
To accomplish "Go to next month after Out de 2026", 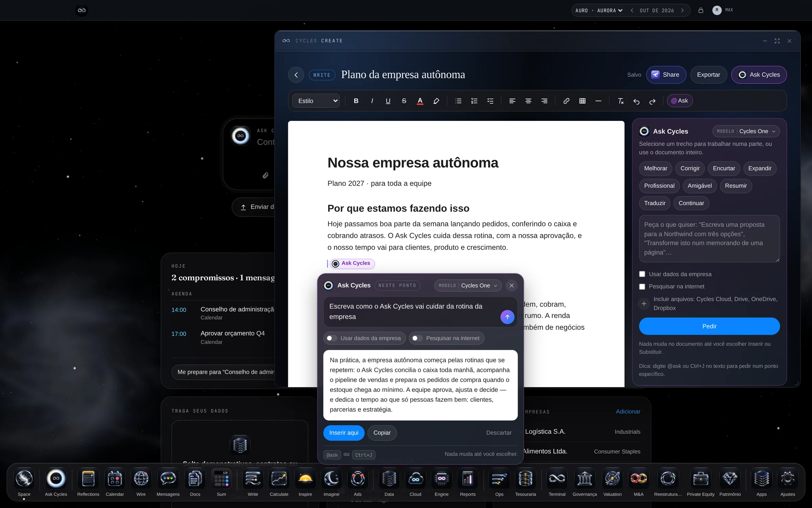I will tap(682, 10).
